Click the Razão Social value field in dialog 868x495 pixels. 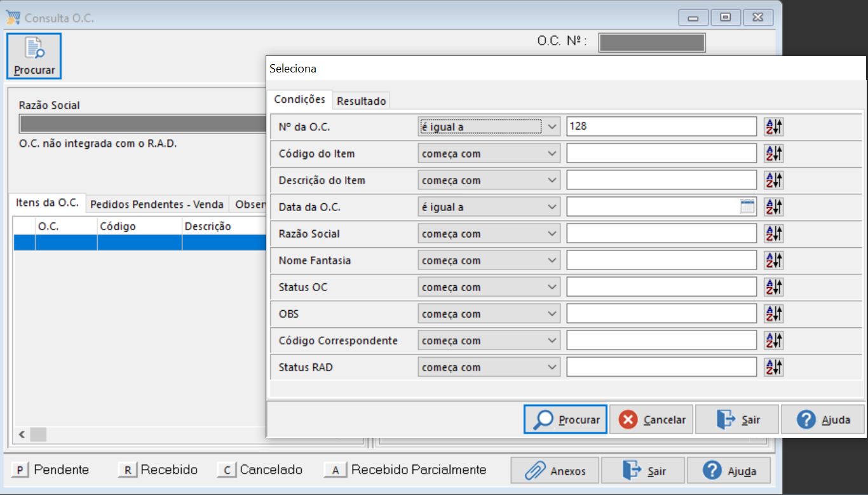(661, 233)
